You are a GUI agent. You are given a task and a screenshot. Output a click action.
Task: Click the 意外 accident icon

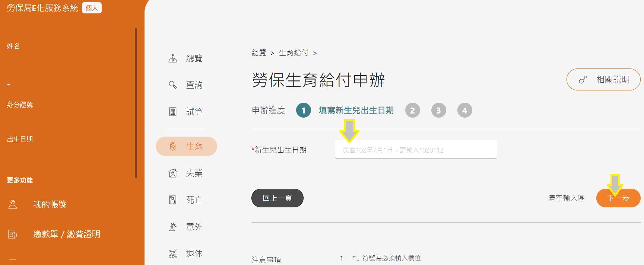(x=173, y=227)
